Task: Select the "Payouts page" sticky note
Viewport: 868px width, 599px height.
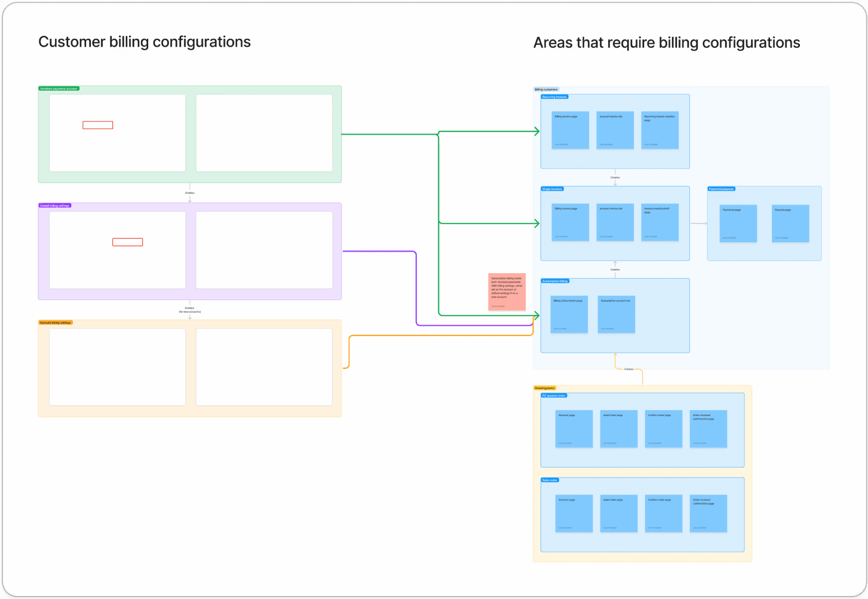Action: [x=790, y=224]
